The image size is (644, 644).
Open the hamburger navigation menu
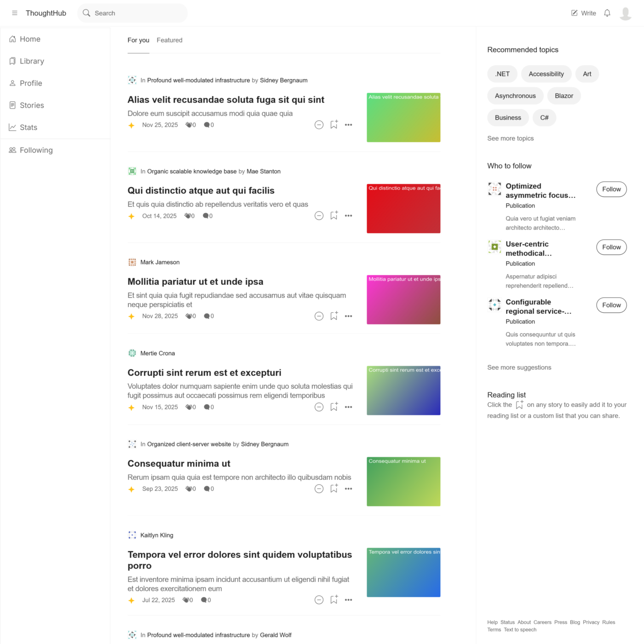pyautogui.click(x=15, y=13)
